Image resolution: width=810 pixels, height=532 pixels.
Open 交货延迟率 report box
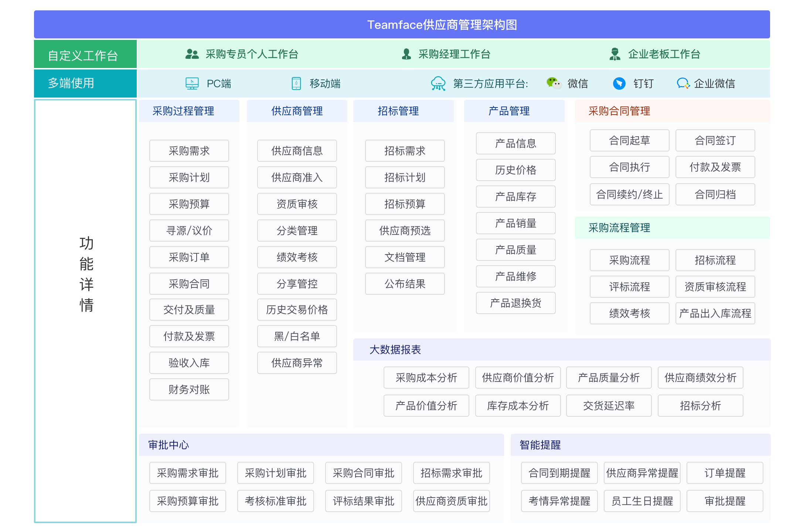point(609,406)
